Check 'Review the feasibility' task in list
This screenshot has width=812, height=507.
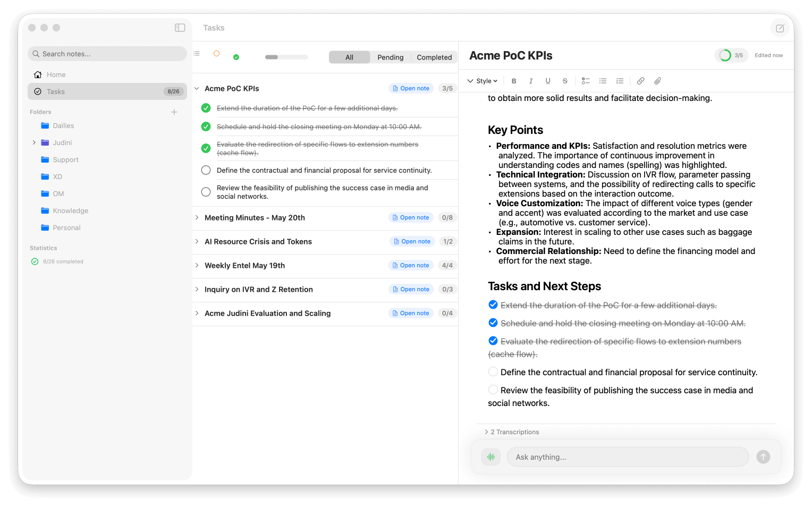206,192
